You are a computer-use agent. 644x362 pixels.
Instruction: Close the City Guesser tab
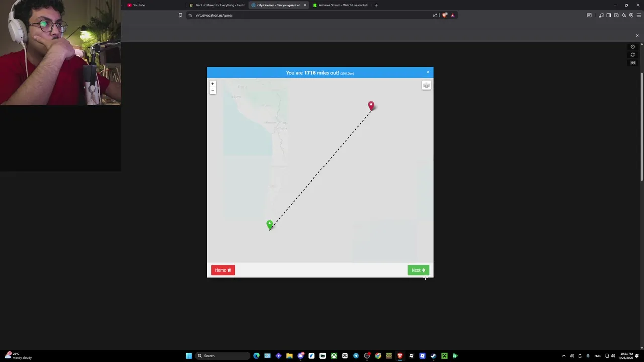click(305, 5)
